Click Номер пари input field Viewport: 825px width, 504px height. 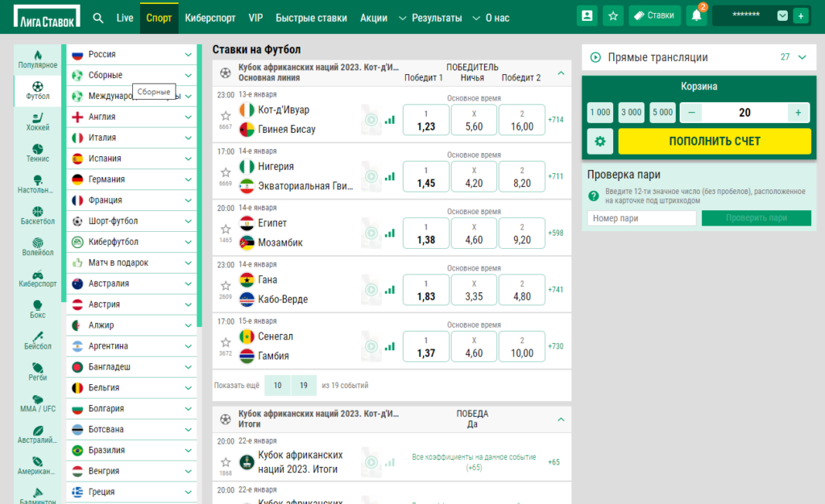[x=642, y=218]
